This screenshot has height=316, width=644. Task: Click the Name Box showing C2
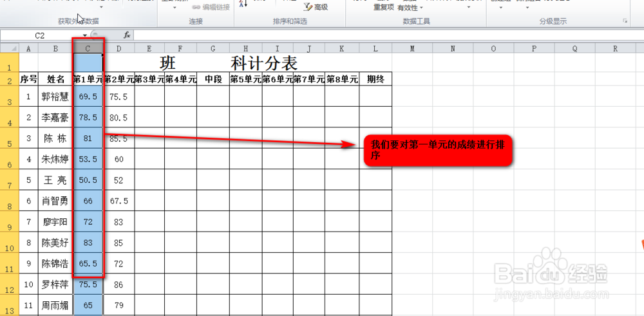pos(40,35)
